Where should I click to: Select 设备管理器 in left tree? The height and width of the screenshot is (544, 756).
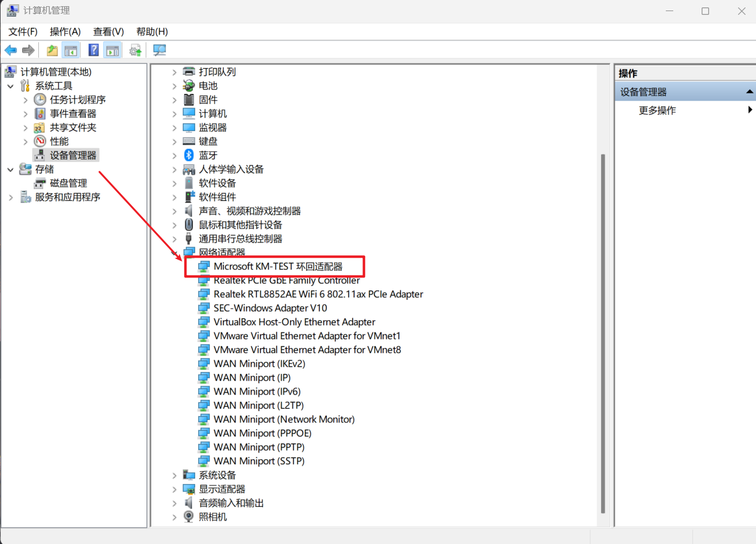(x=73, y=155)
